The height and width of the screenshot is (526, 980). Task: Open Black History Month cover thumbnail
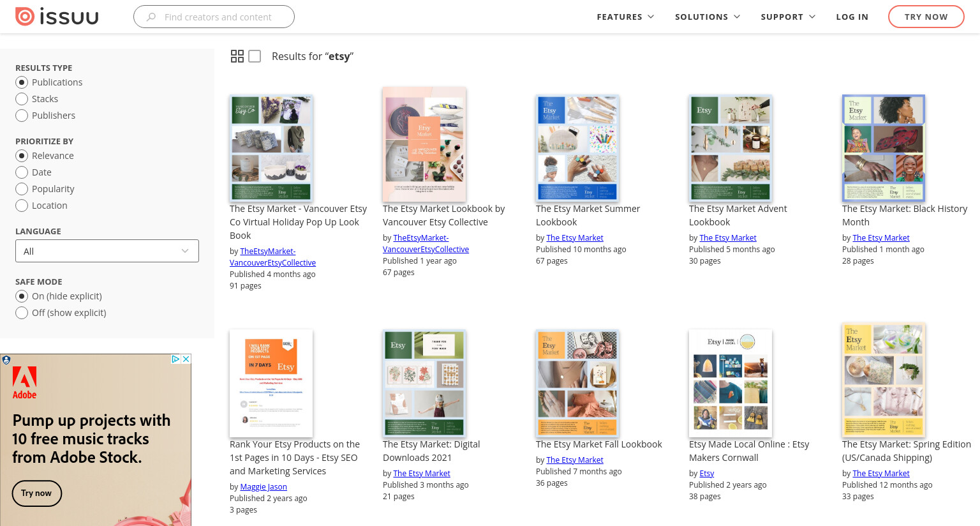click(884, 148)
